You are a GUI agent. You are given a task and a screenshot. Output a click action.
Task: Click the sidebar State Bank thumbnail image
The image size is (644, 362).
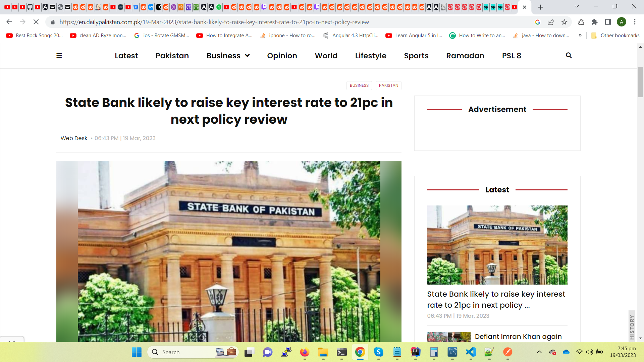(497, 245)
